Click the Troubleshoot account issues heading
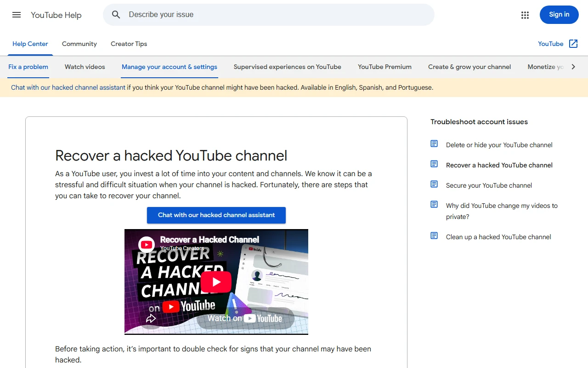588x368 pixels. click(479, 122)
